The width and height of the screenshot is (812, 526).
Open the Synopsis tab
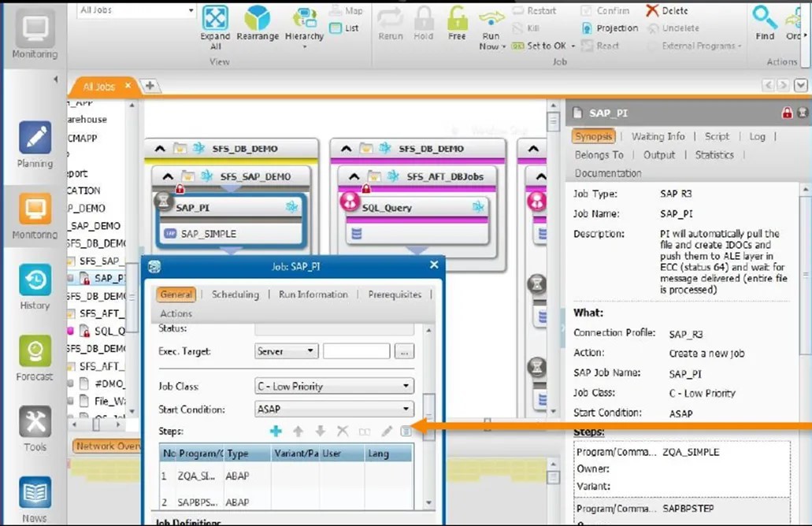tap(594, 136)
